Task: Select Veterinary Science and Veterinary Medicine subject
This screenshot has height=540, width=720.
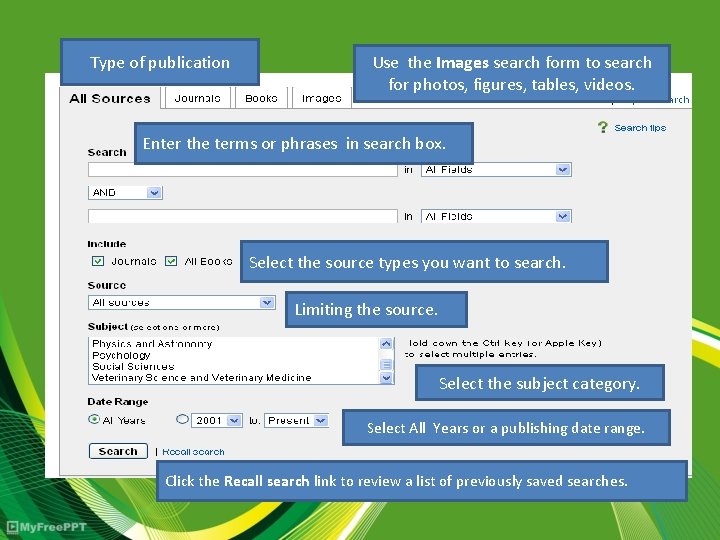Action: (202, 377)
